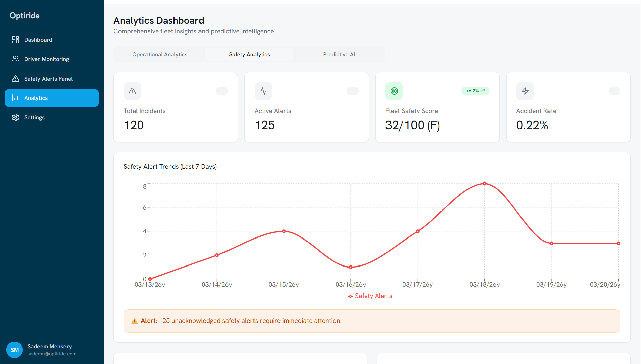Click the alert banner warning icon
The width and height of the screenshot is (641, 364).
point(135,321)
